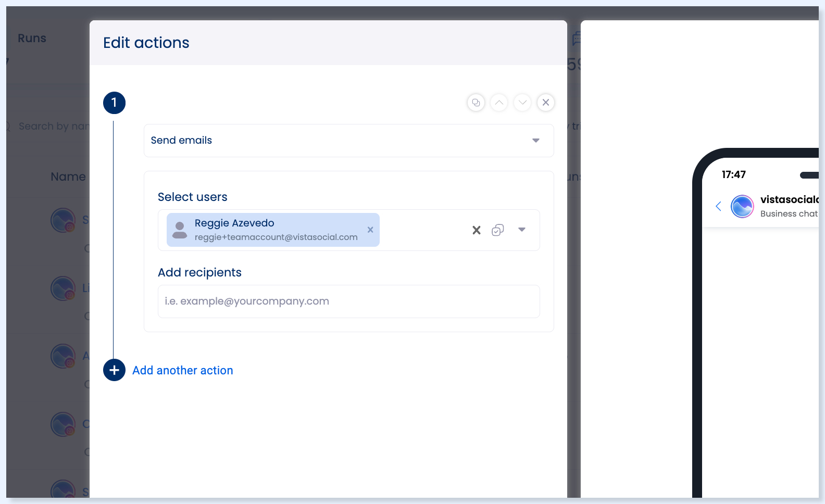
Task: Duplicate action 1 with the copy icon
Action: click(476, 103)
